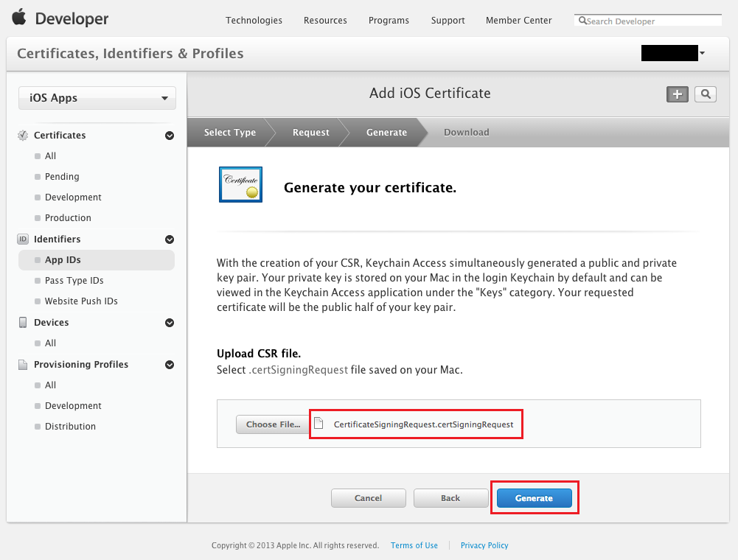Screen dimensions: 738x560
Task: Click the search magnifier button in header
Action: coord(705,94)
